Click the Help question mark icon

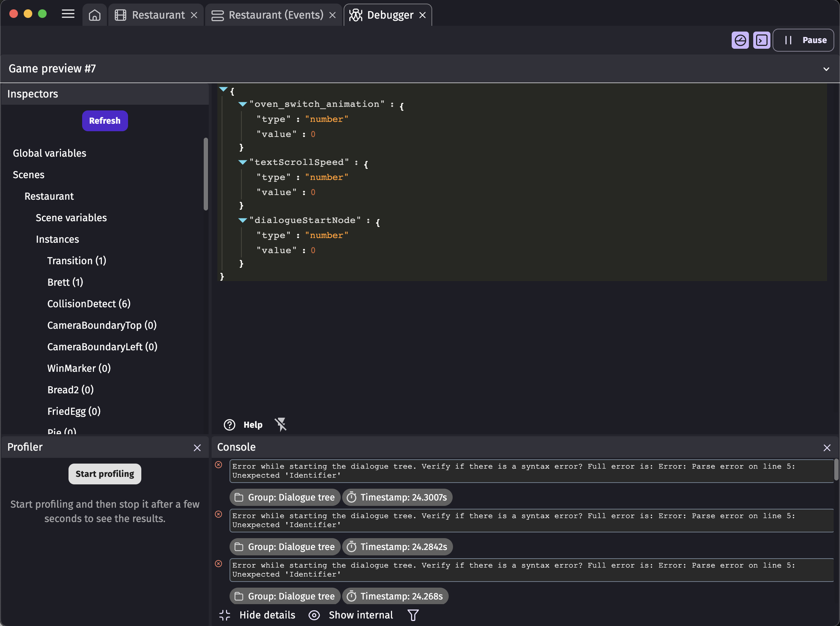229,425
